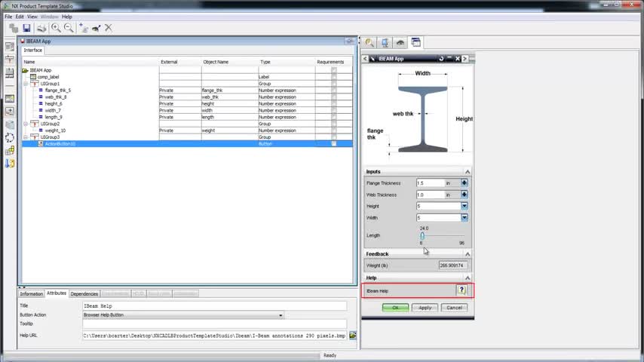Image resolution: width=644 pixels, height=362 pixels.
Task: Open the eye visibility tab icon above the preview
Action: tap(400, 42)
